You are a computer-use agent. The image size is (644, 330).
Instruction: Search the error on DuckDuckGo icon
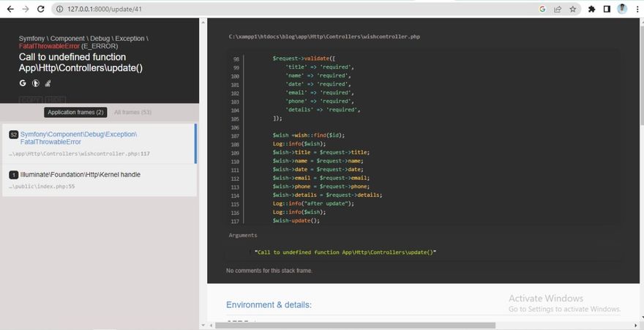coord(35,83)
